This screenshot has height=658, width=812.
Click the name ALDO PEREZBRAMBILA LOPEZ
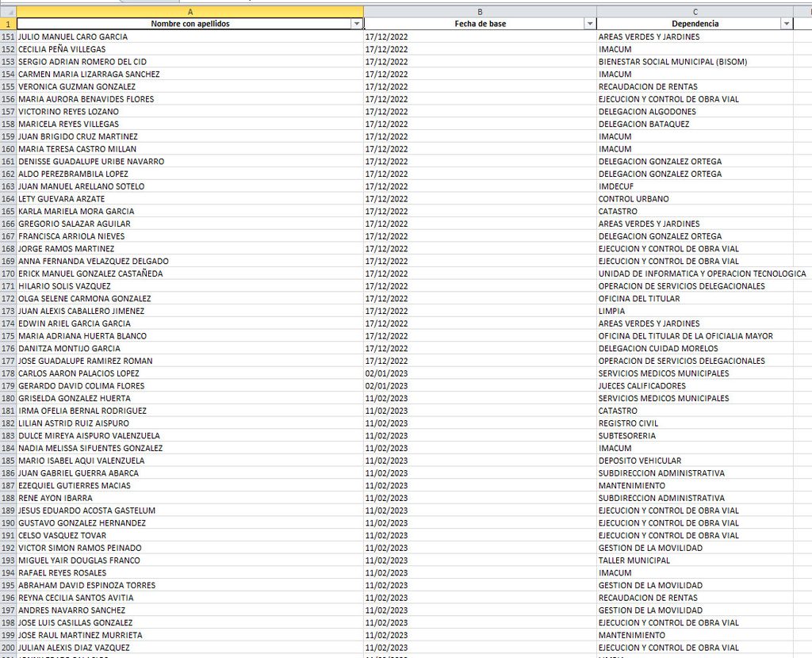point(73,174)
